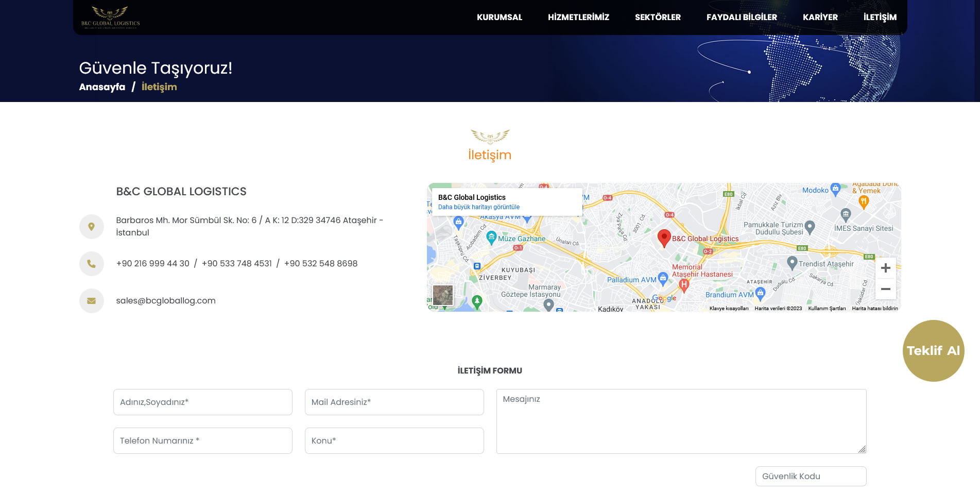Click the Mesajınız text area
Image resolution: width=980 pixels, height=492 pixels.
click(x=681, y=421)
